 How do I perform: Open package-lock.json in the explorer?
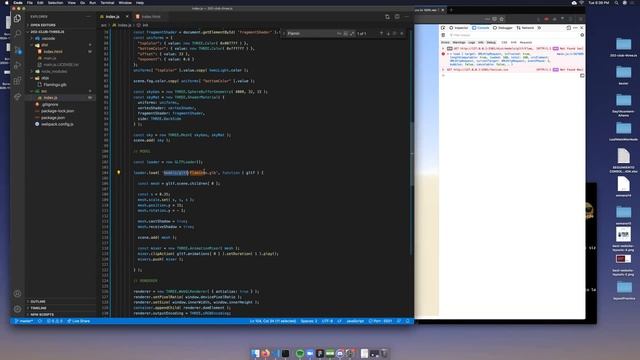tap(60, 111)
